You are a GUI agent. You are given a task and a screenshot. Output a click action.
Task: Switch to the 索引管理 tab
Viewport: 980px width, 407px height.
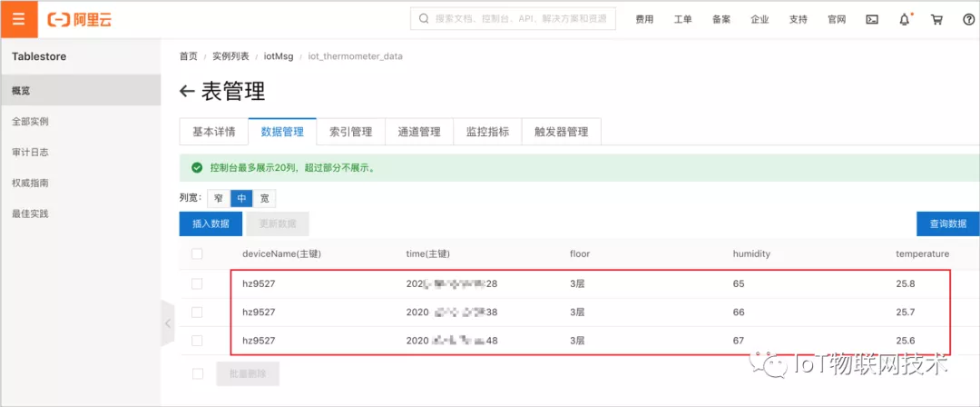[x=350, y=132]
